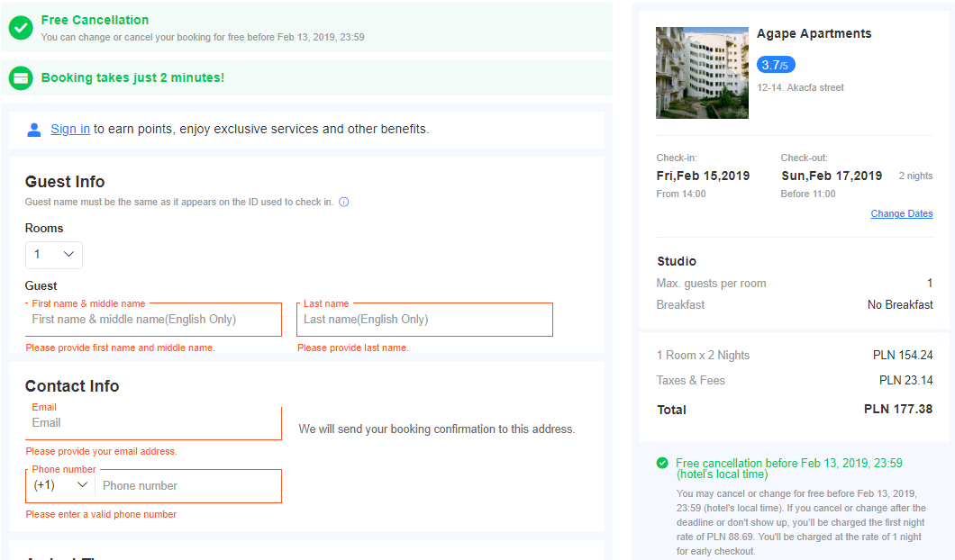Viewport: 955px width, 560px height.
Task: Click the Fri, Feb 15, 2019 check-in date
Action: point(703,176)
